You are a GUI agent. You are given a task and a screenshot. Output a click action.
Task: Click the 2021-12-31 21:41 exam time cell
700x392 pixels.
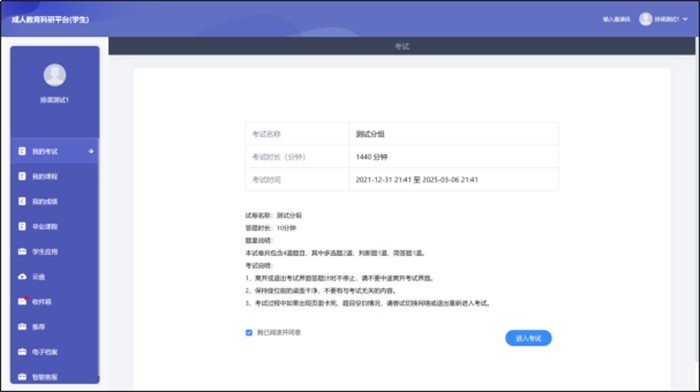[x=454, y=179]
